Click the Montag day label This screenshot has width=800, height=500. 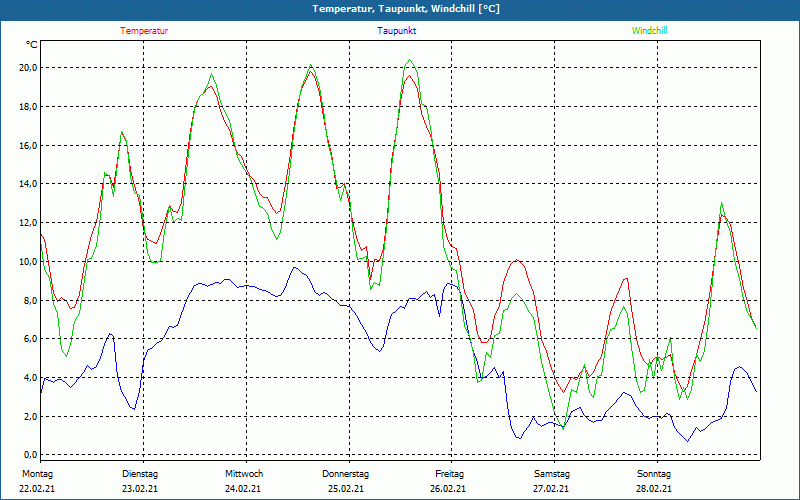(37, 474)
